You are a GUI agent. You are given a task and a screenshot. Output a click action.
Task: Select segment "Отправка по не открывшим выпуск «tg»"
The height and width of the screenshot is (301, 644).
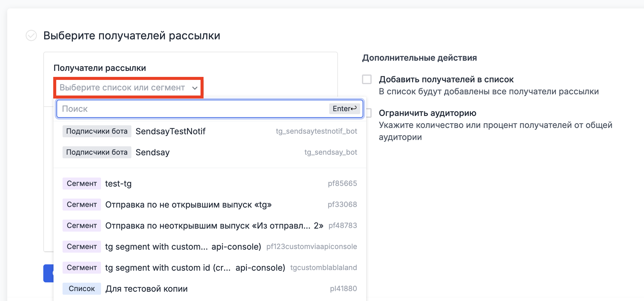pos(189,205)
